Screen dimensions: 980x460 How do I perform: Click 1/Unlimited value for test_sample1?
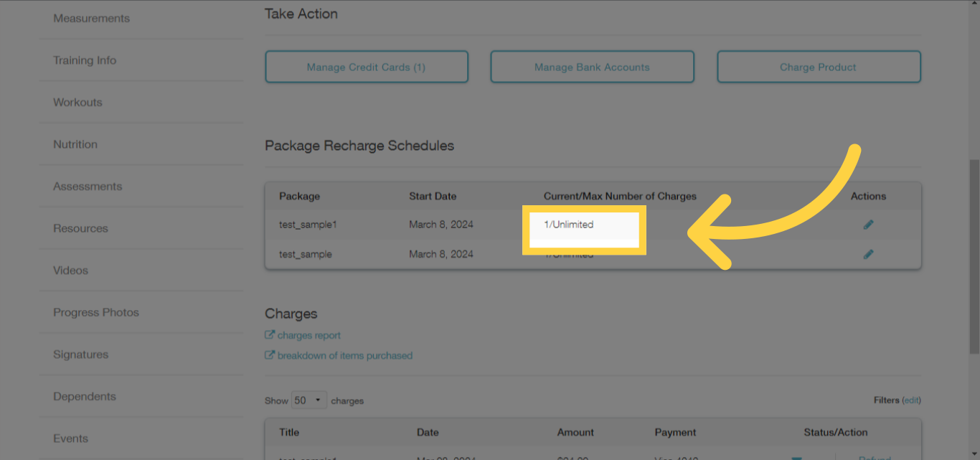pyautogui.click(x=569, y=225)
